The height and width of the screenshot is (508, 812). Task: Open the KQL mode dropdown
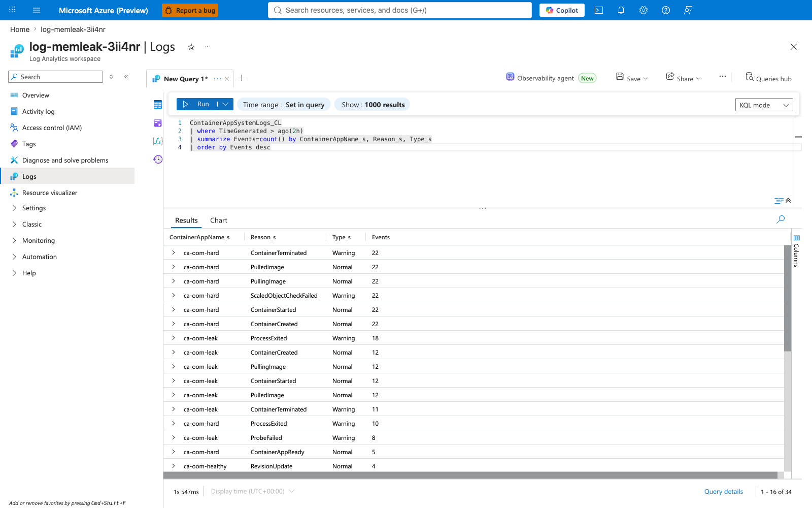764,105
